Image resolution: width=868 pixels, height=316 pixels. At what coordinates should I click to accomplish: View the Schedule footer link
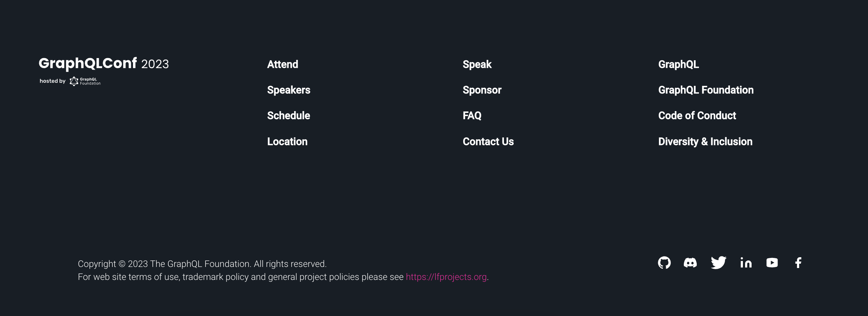point(288,115)
